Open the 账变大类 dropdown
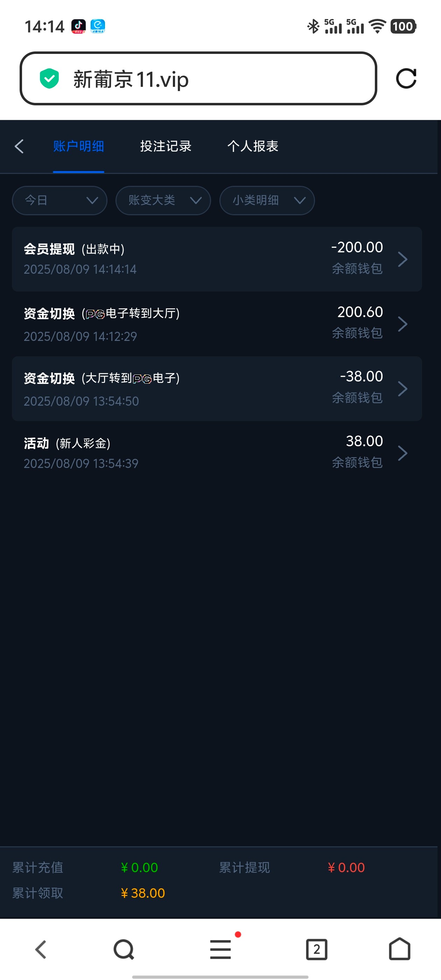The height and width of the screenshot is (980, 441). click(163, 201)
